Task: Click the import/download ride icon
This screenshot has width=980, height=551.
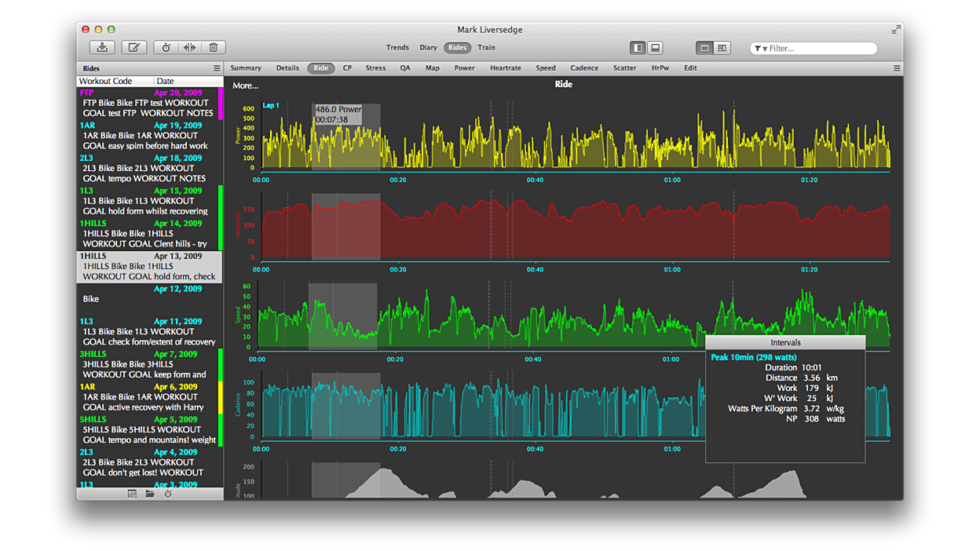Action: [x=102, y=48]
